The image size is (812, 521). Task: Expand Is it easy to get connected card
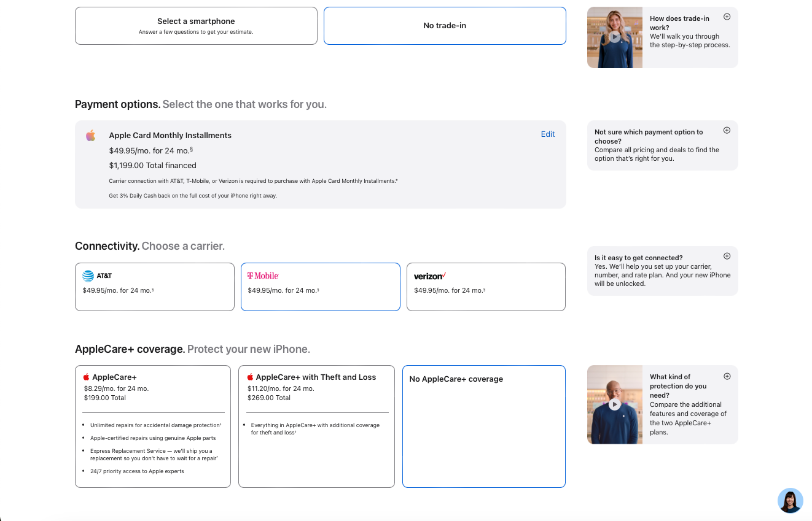[727, 256]
